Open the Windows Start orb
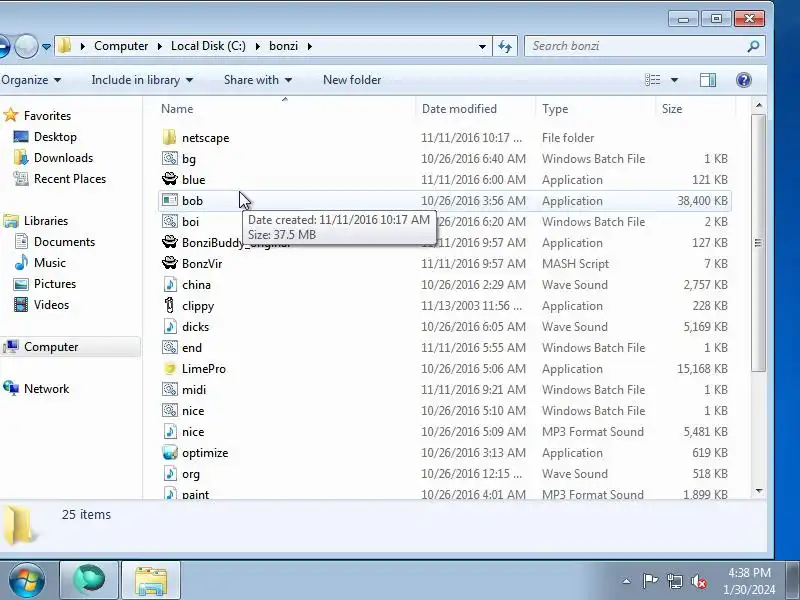 (26, 580)
